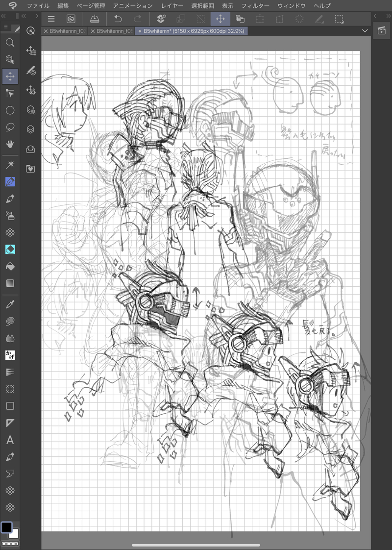This screenshot has width=392, height=550.
Task: Select the Frame border rectangle tool
Action: [10, 406]
